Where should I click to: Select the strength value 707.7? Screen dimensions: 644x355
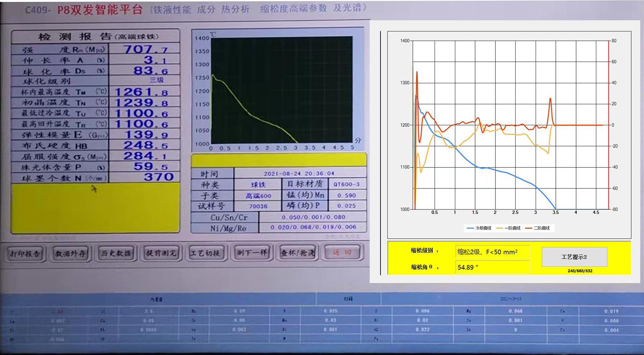pos(145,49)
